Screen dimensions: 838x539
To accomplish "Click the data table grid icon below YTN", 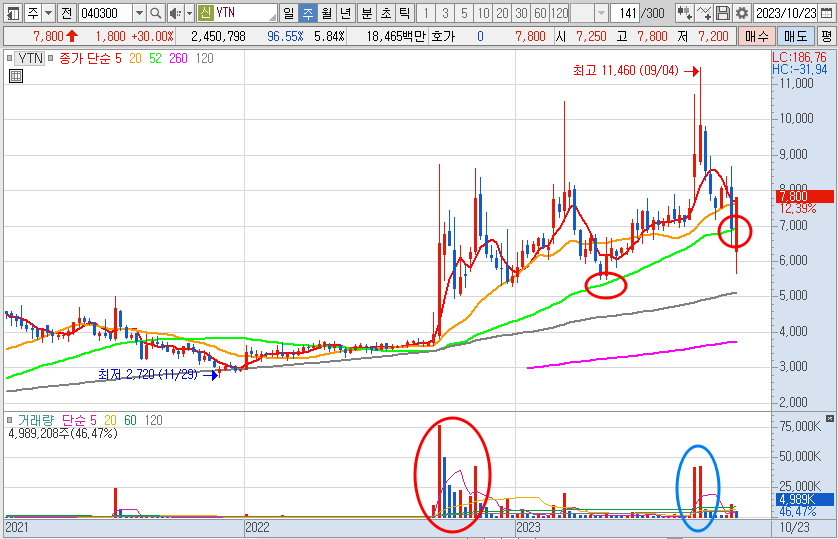I will tap(16, 76).
